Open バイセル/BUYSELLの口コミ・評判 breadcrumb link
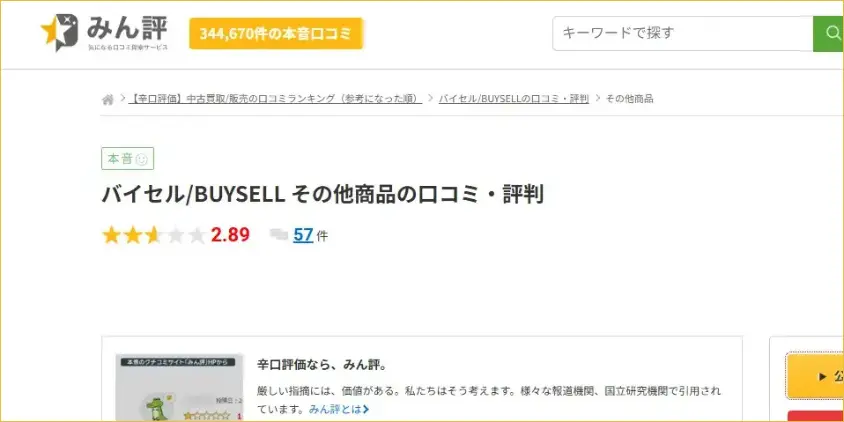The image size is (844, 422). (x=514, y=99)
